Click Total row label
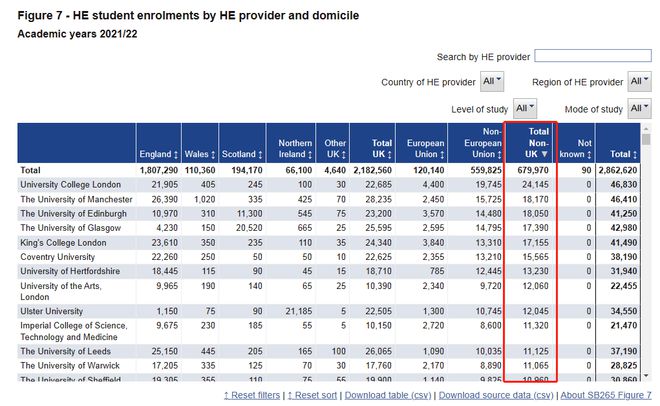This screenshot has width=660, height=406. point(30,170)
